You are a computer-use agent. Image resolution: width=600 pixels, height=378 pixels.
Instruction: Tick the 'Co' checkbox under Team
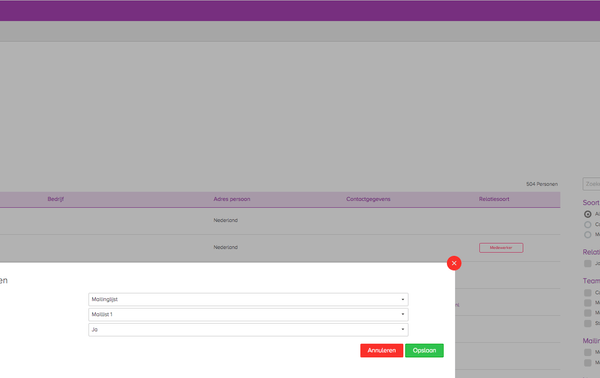click(x=588, y=293)
